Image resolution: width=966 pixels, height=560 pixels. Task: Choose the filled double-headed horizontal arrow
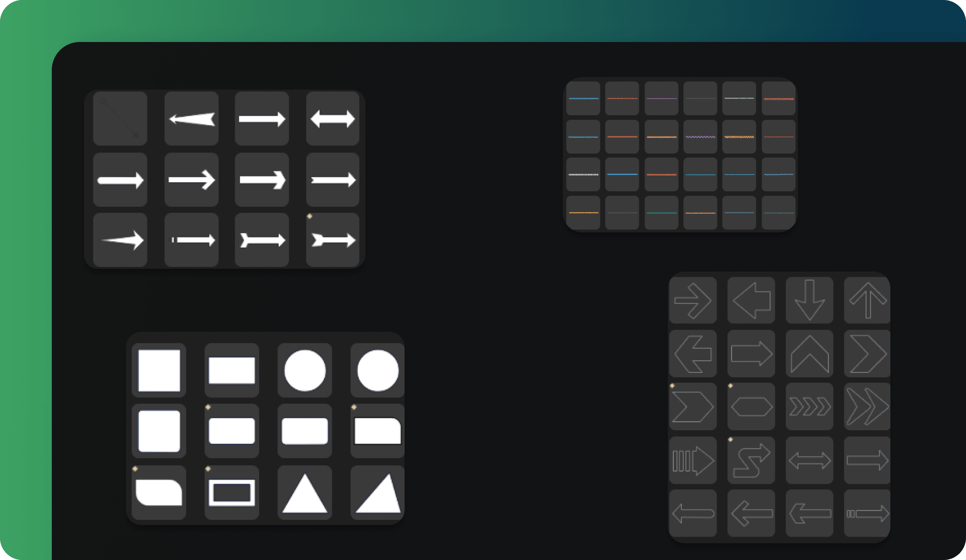coord(332,119)
